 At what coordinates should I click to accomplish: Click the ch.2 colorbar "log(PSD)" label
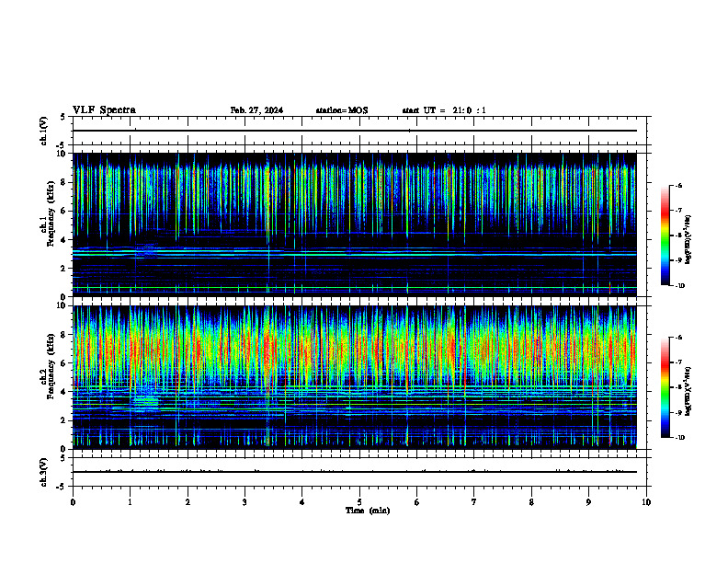(x=688, y=392)
